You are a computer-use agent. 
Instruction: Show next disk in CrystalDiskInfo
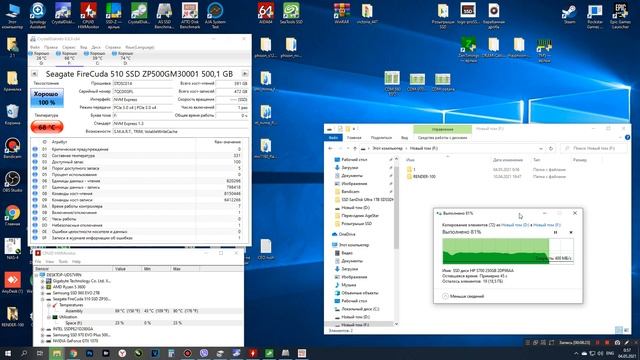tap(245, 74)
